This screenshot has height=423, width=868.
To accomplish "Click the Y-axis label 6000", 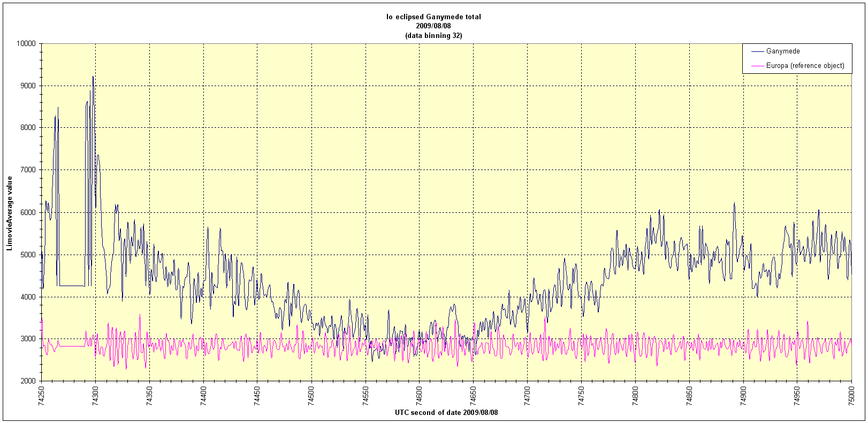I will (28, 212).
